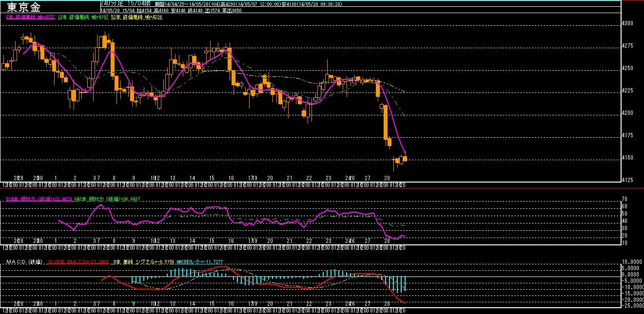Click date label 16 on the price chart axis
The height and width of the screenshot is (314, 644).
[x=231, y=178]
